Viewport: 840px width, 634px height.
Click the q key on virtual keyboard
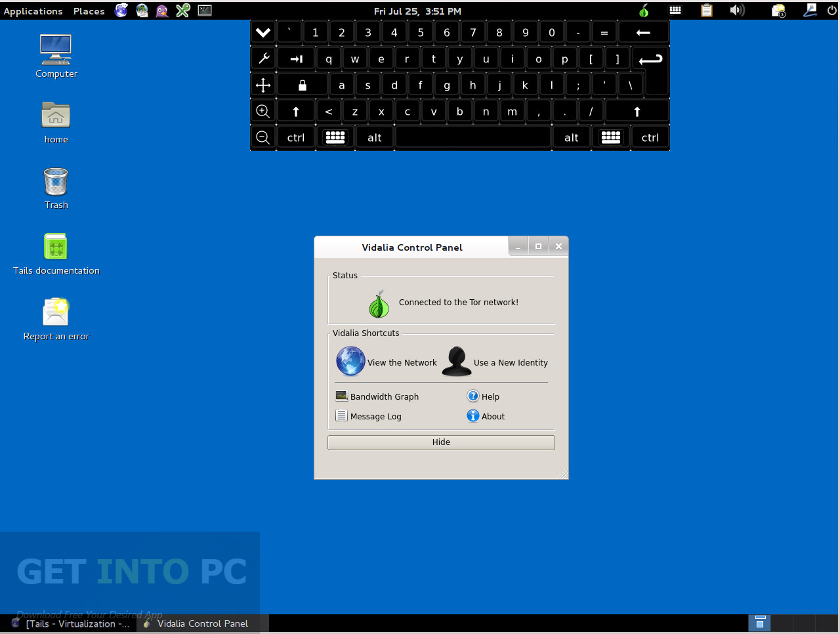click(x=329, y=58)
